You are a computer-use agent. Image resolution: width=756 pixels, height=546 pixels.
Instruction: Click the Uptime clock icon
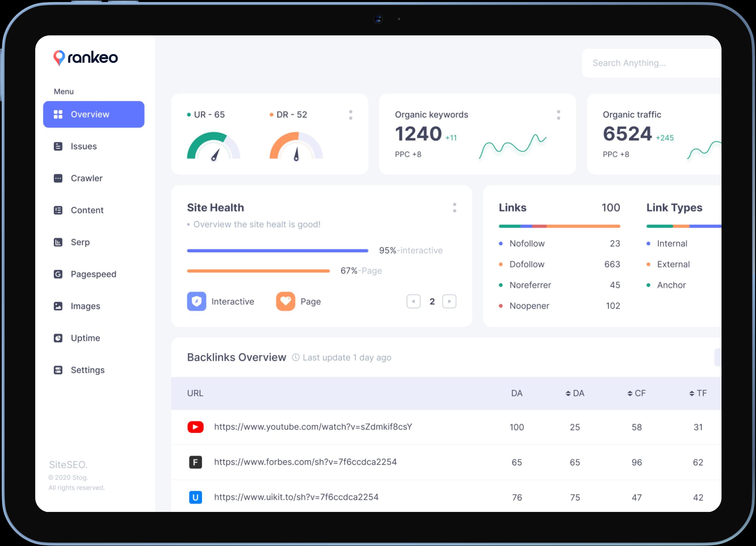pos(58,338)
